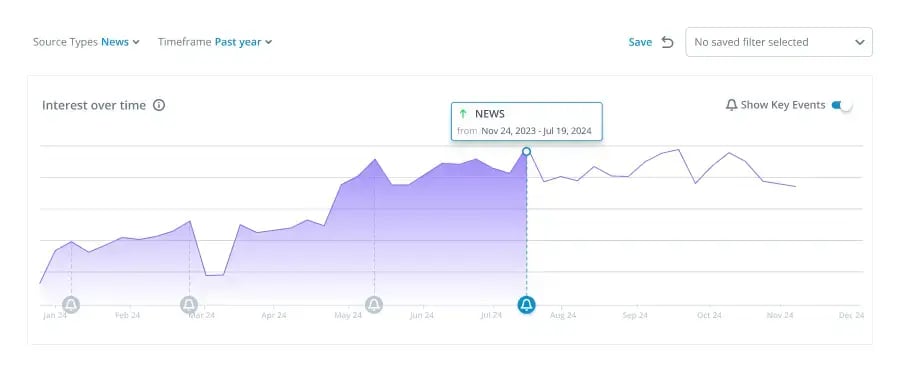Open the No saved filter selected combo box
This screenshot has height=372, width=900.
tap(779, 42)
